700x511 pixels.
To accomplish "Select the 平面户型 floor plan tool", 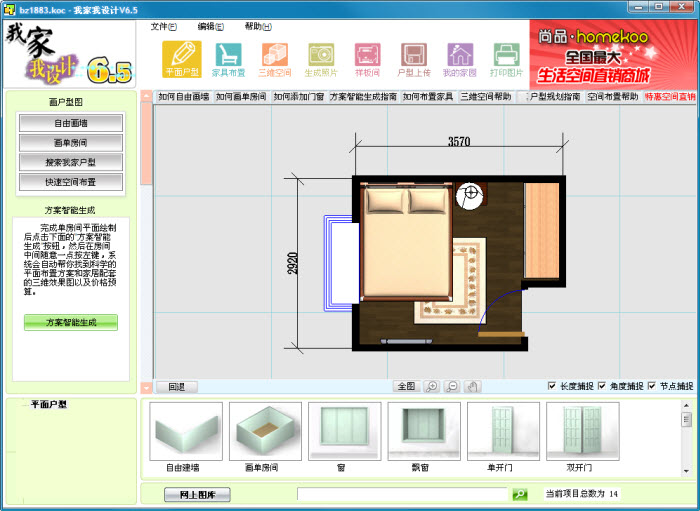I will click(181, 59).
